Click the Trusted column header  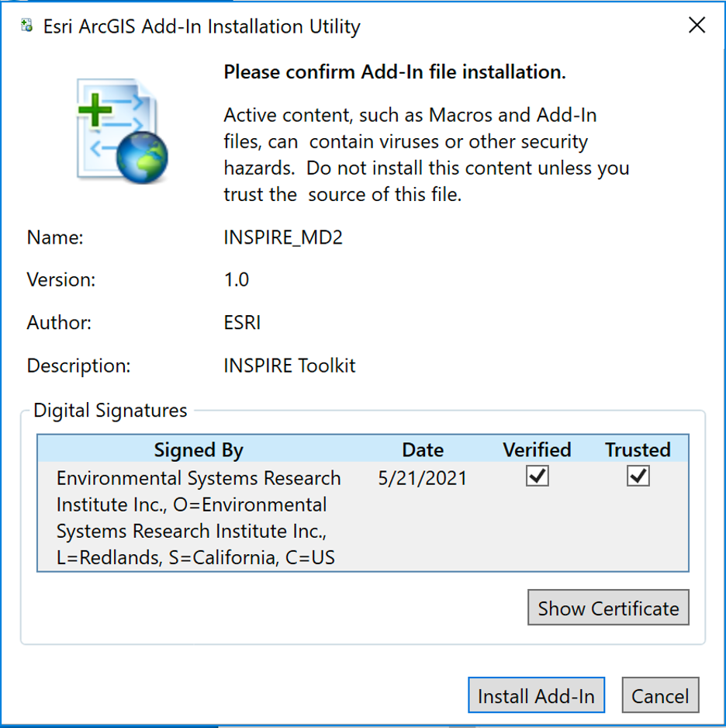pos(638,449)
